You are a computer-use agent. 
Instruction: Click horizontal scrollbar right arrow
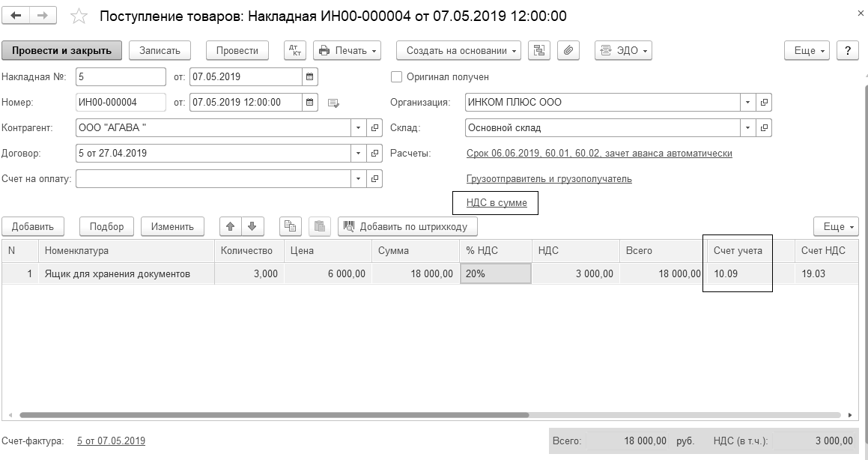850,415
